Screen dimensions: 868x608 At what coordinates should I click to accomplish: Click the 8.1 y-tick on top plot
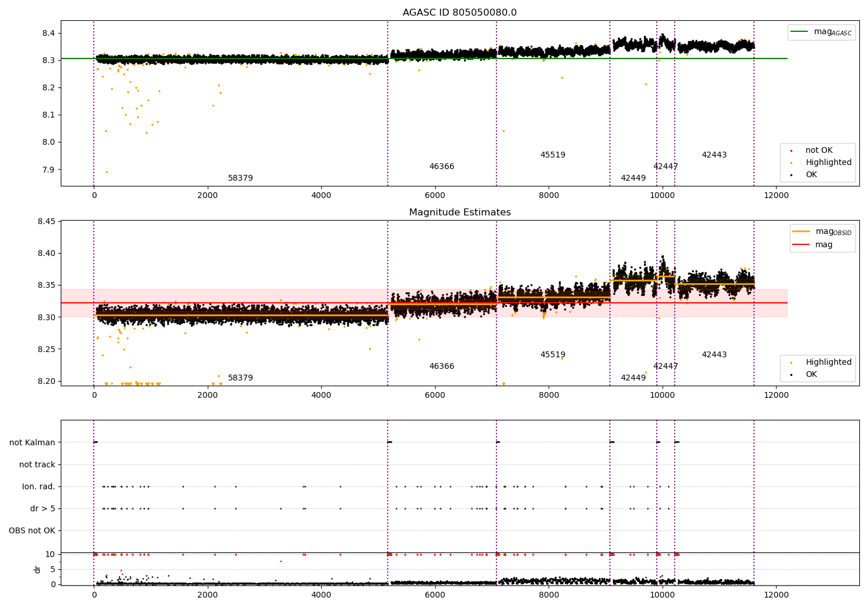point(49,115)
